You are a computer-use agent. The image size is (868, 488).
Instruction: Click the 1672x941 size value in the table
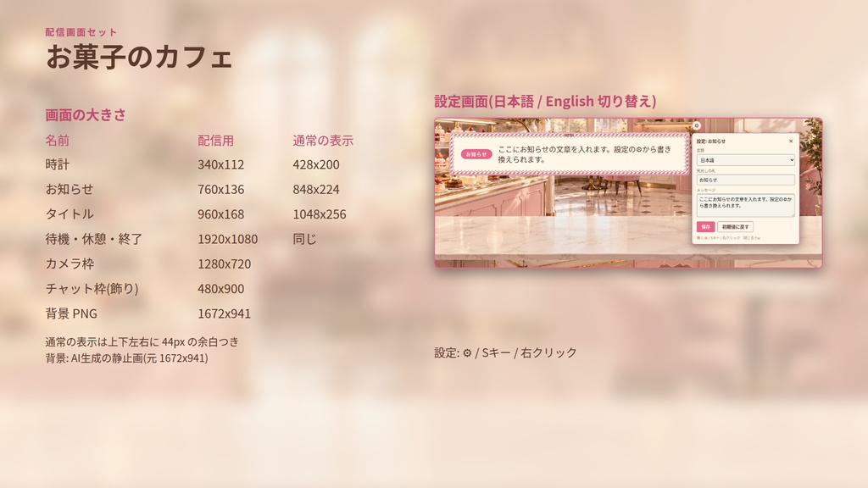[x=224, y=313]
